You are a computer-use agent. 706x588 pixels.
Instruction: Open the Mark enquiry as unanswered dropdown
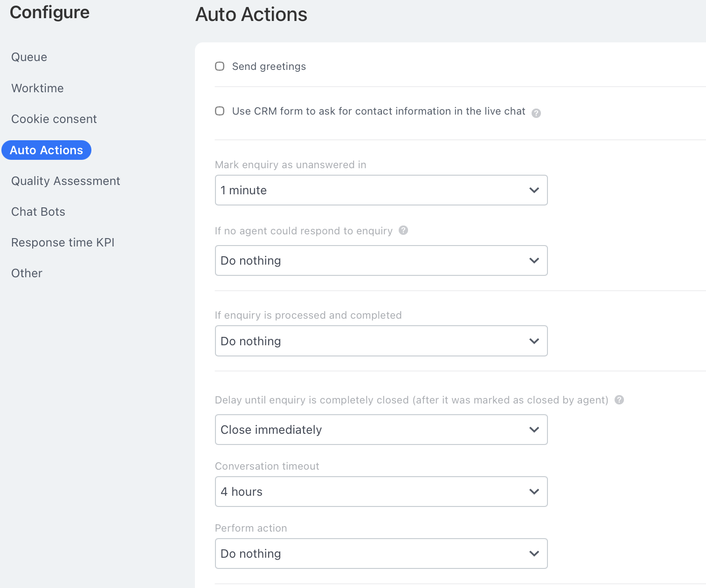point(381,190)
